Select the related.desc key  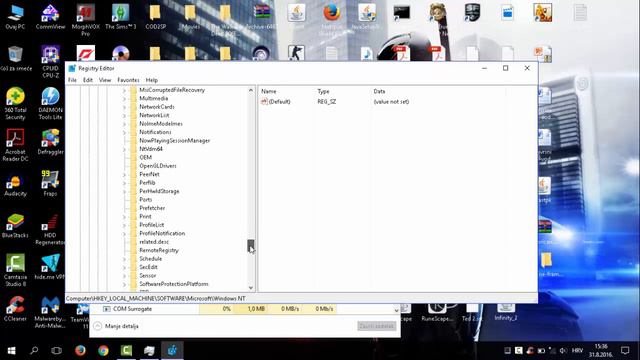[154, 242]
